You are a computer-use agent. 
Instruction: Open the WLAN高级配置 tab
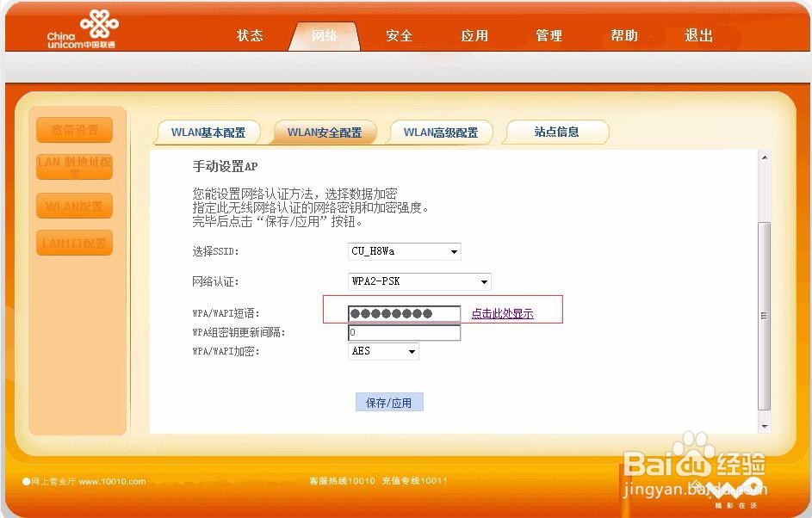[441, 133]
